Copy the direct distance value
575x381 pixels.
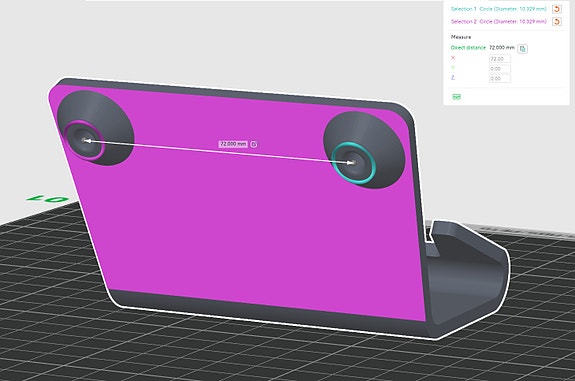(x=523, y=48)
